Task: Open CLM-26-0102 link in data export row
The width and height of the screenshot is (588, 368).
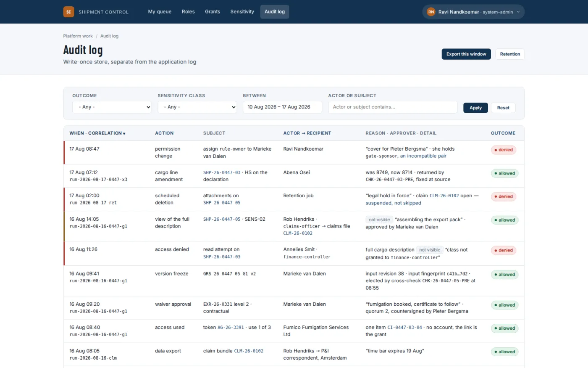Action: click(x=249, y=351)
